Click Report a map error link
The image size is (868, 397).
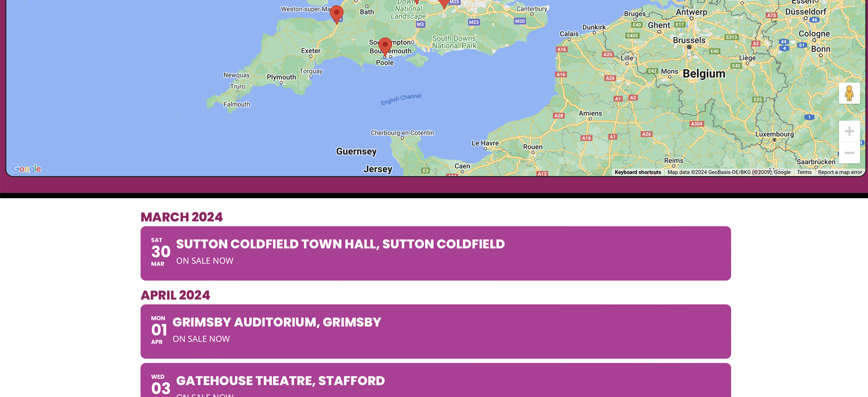(840, 172)
